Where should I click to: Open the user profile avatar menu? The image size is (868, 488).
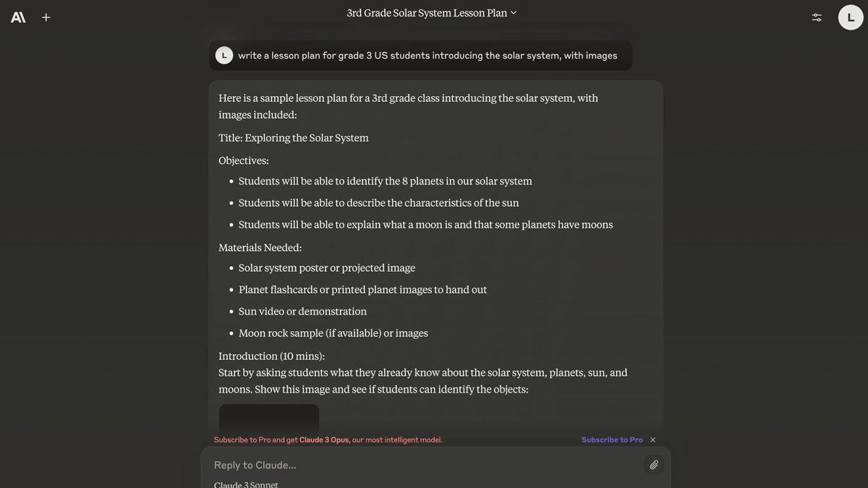tap(851, 17)
